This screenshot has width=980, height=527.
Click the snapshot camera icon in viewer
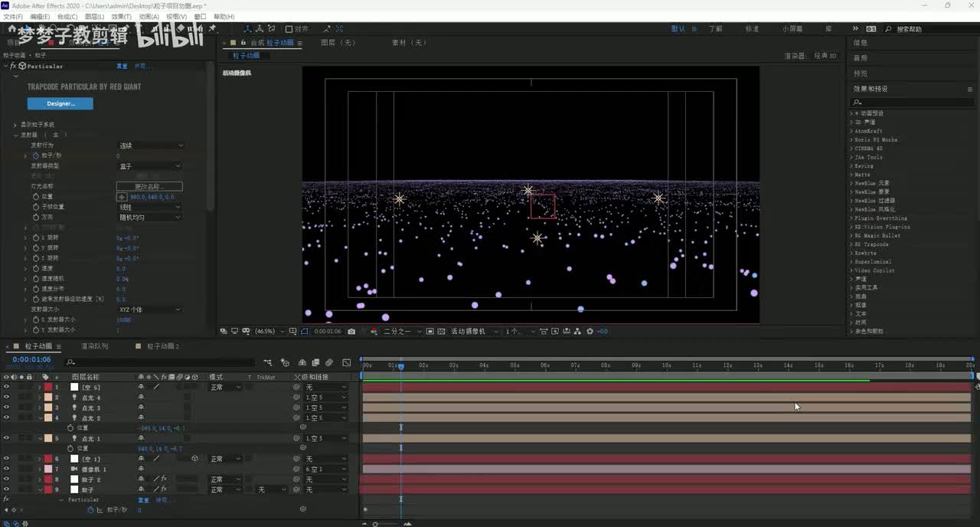[351, 332]
